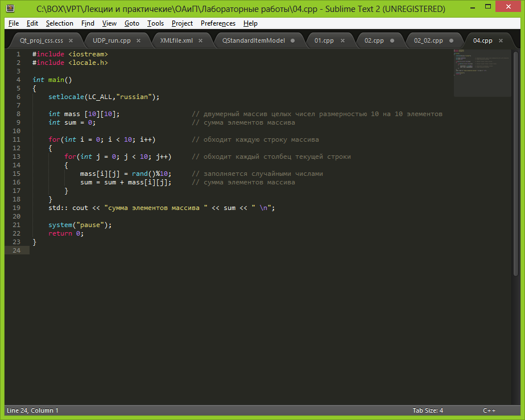Switch to the 02_02.cpp tab
The image size is (525, 420).
pos(428,40)
